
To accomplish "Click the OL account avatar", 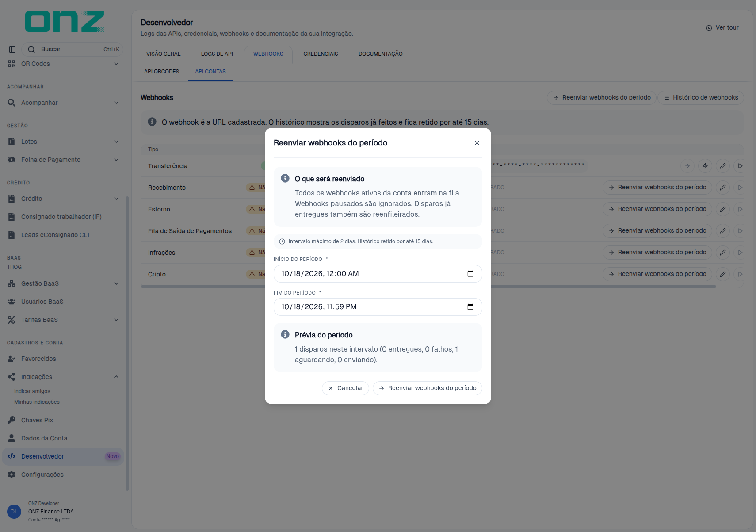I will point(14,512).
